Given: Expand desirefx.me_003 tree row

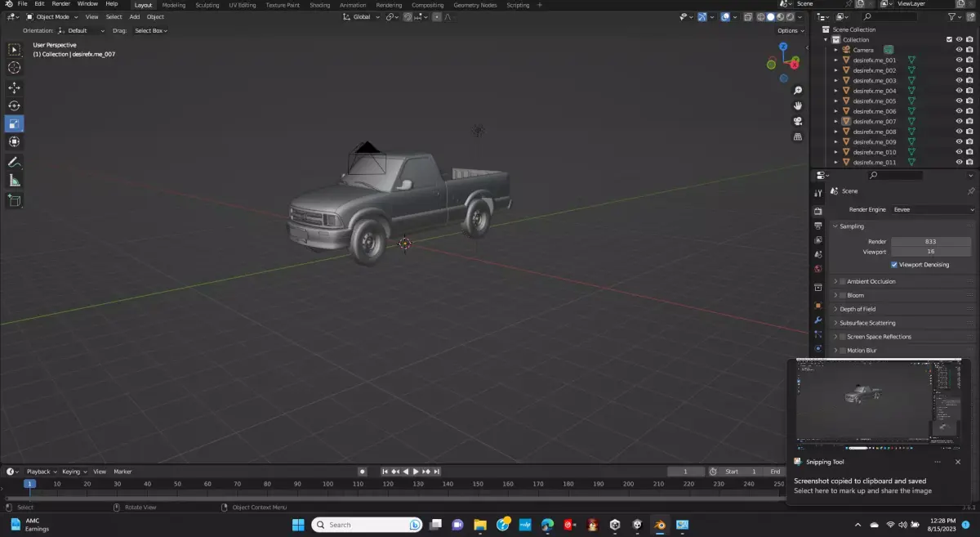Looking at the screenshot, I should [835, 80].
